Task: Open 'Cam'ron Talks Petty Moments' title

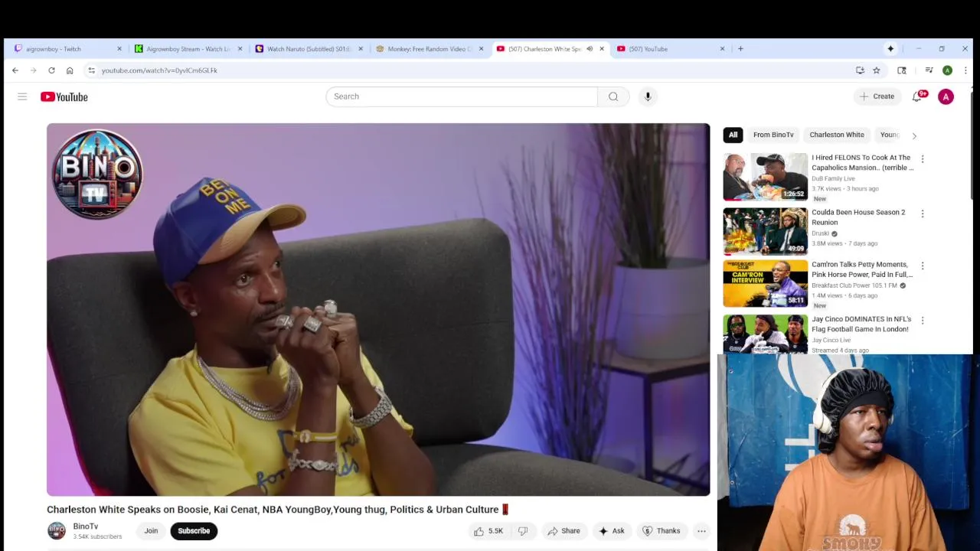Action: tap(862, 269)
